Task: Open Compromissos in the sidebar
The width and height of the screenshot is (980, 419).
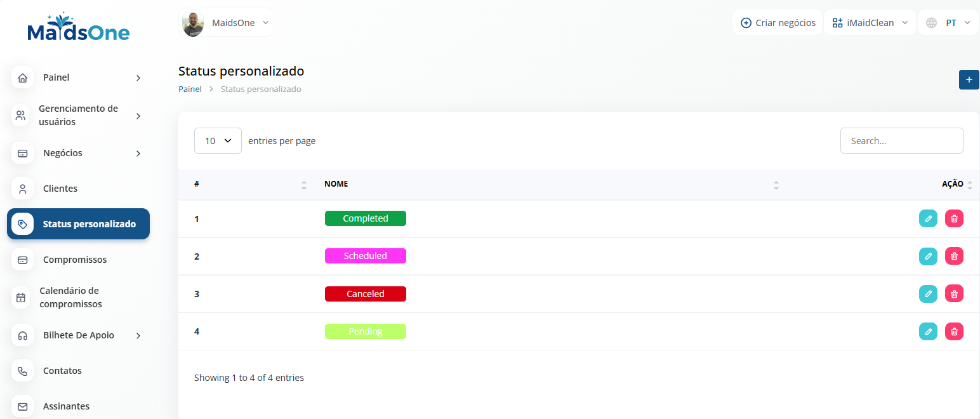Action: click(75, 260)
